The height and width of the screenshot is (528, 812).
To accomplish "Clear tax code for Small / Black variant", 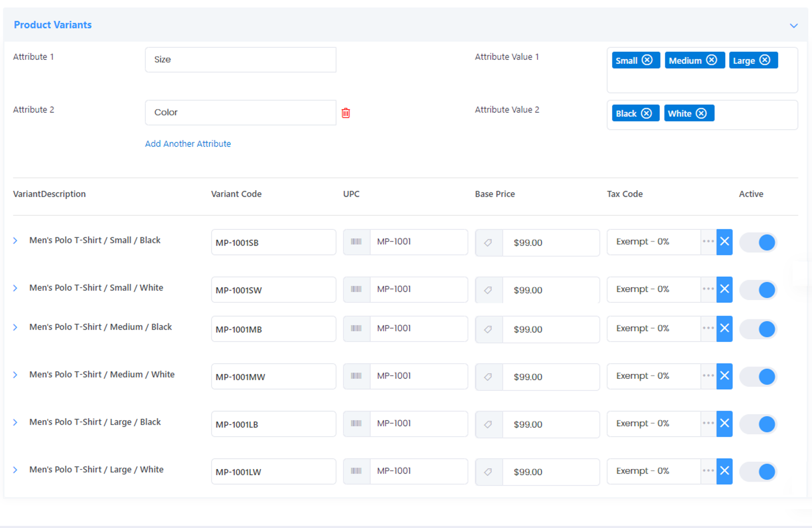I will pyautogui.click(x=724, y=242).
